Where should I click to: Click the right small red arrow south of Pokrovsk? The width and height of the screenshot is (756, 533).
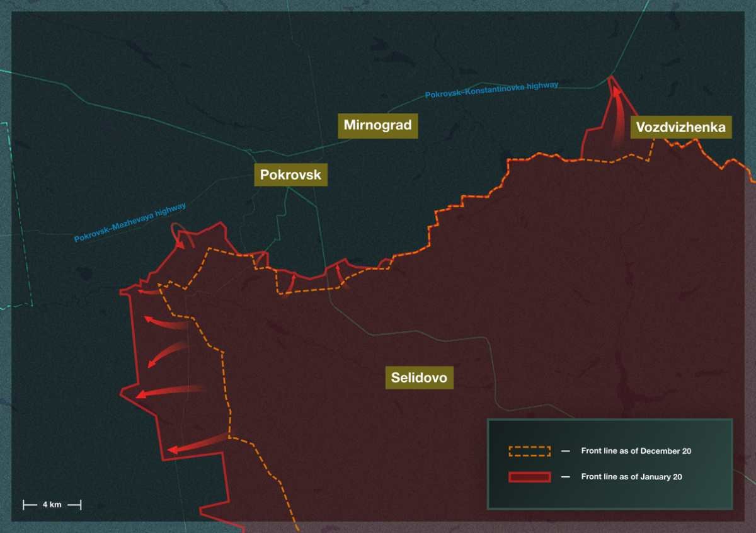tap(340, 275)
